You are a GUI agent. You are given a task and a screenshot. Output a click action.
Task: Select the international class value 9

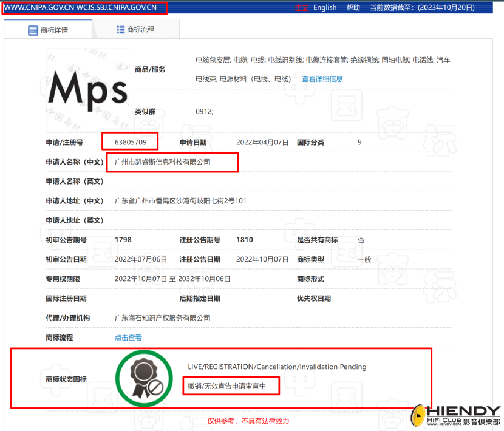(x=359, y=143)
